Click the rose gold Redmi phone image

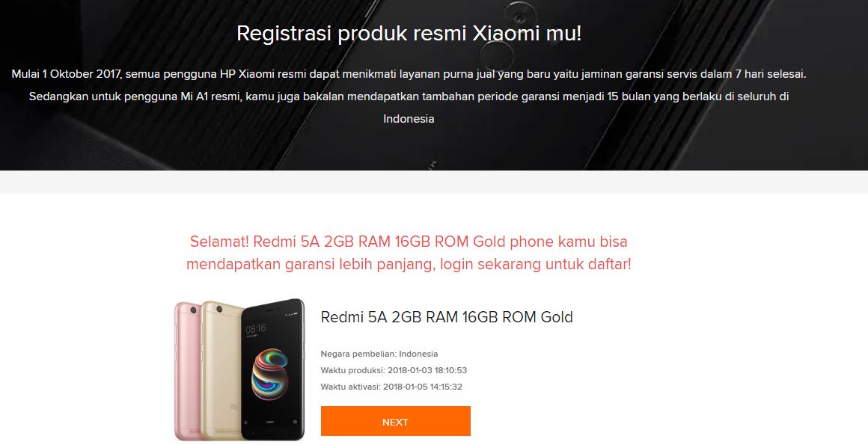coord(187,371)
